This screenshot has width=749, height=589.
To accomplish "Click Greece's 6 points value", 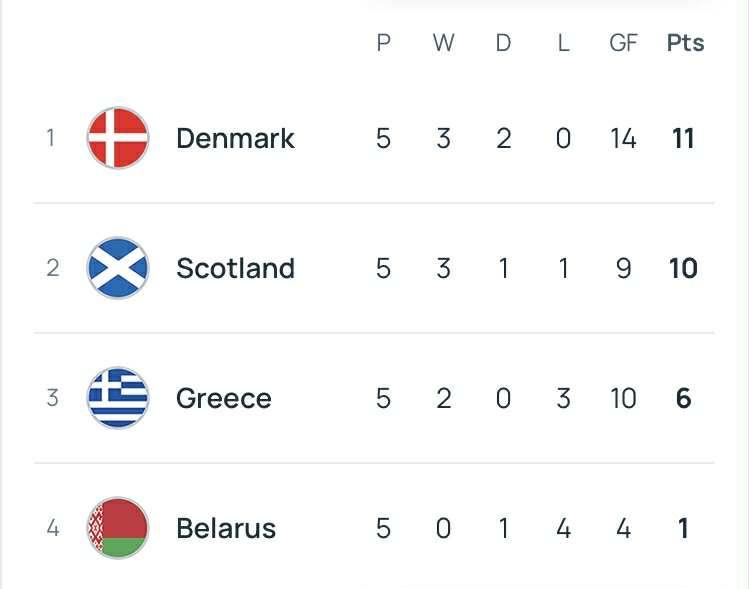I will pos(683,398).
